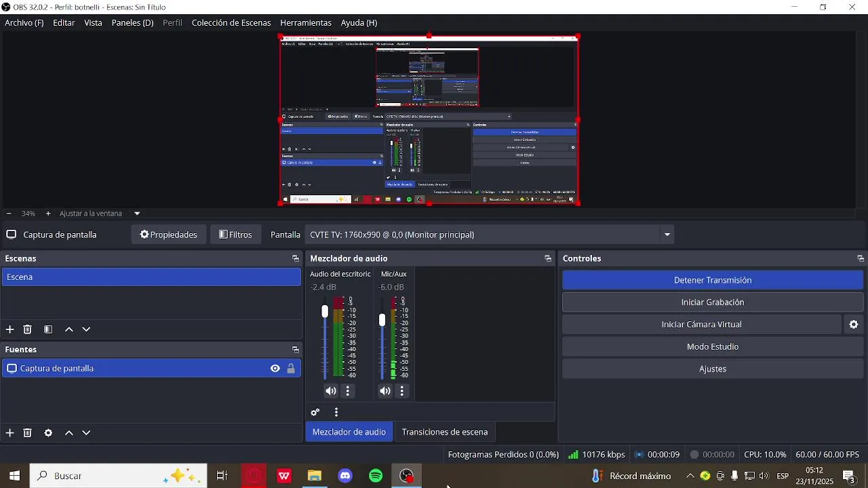Open scene filters icon in Escenas panel
This screenshot has width=868, height=488.
(x=48, y=329)
